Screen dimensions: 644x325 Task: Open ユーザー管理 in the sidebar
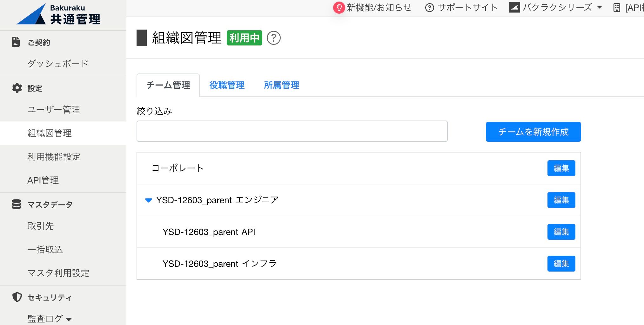click(x=54, y=110)
